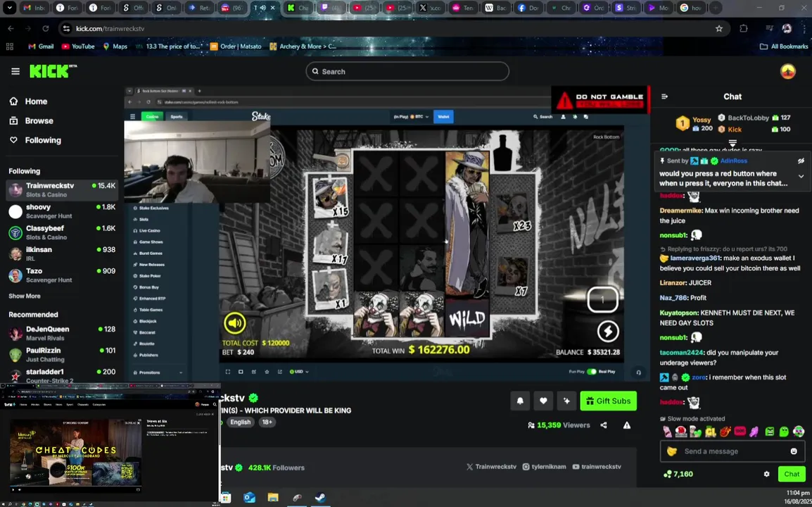The height and width of the screenshot is (507, 812).
Task: Open Classybeef channel in Following list
Action: 62,232
